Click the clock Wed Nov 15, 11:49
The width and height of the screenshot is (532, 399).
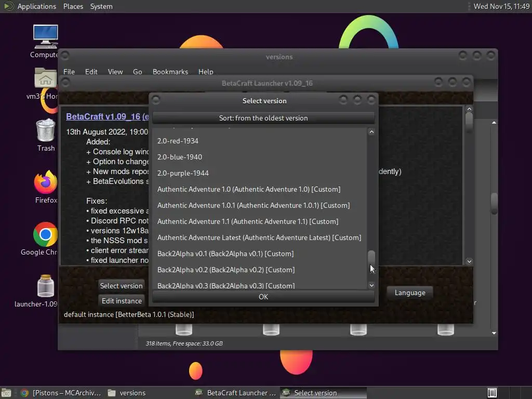pos(501,6)
